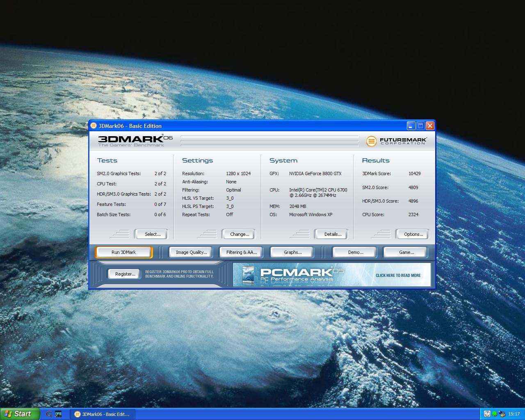Image resolution: width=525 pixels, height=420 pixels.
Task: Click the 'Register 3DMark06 Pro' promo text
Action: (x=179, y=274)
